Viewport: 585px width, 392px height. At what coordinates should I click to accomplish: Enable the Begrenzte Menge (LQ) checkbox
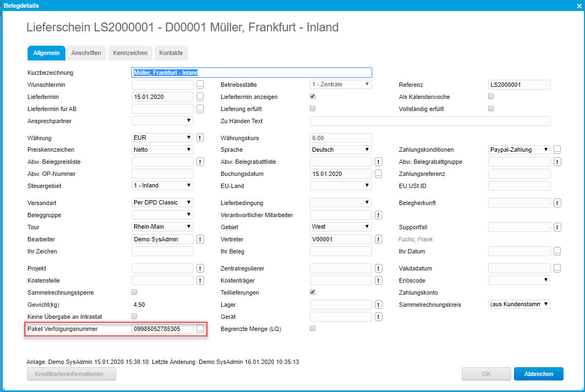pos(313,328)
